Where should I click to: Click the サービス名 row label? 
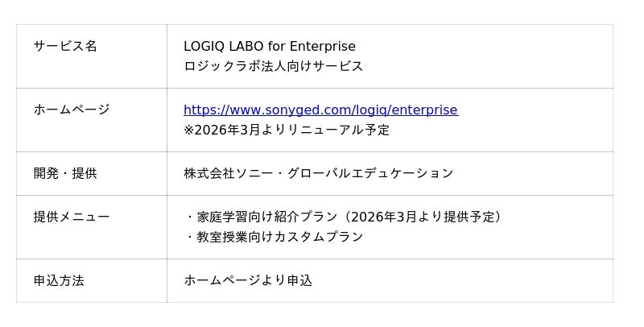(x=65, y=46)
